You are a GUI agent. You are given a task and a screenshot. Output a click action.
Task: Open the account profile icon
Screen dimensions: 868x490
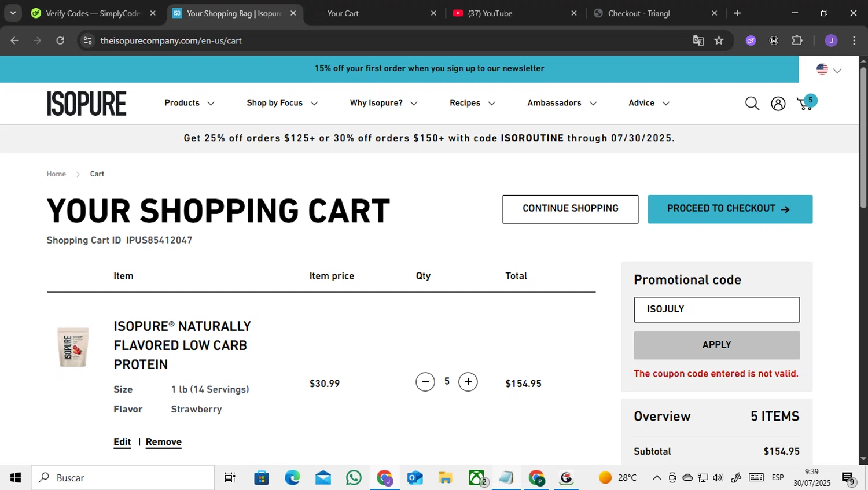tap(778, 104)
